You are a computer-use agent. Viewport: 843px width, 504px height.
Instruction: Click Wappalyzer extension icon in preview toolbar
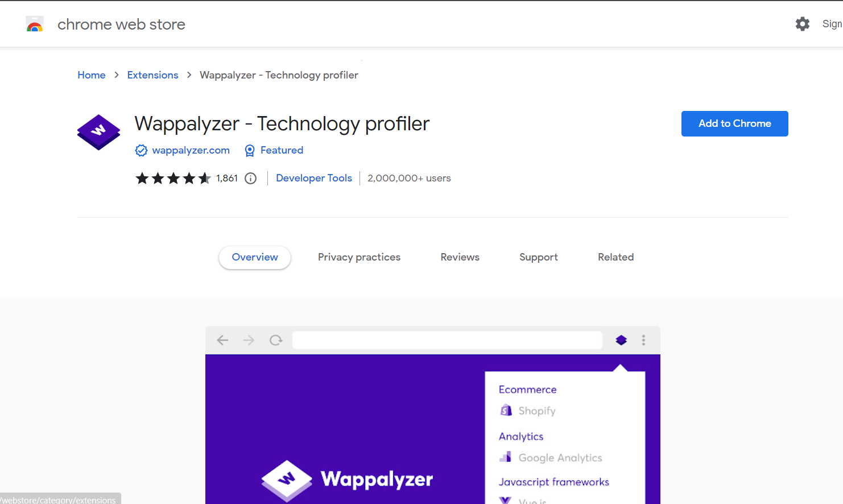tap(621, 340)
